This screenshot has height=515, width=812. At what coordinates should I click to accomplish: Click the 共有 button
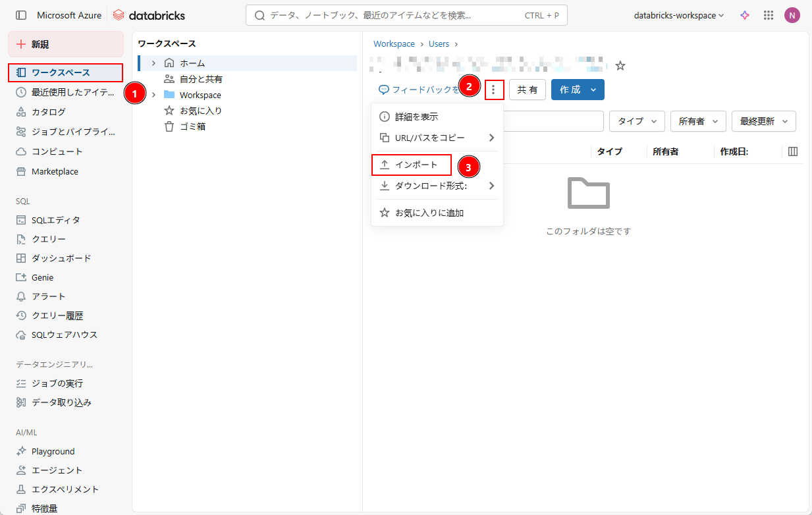527,90
